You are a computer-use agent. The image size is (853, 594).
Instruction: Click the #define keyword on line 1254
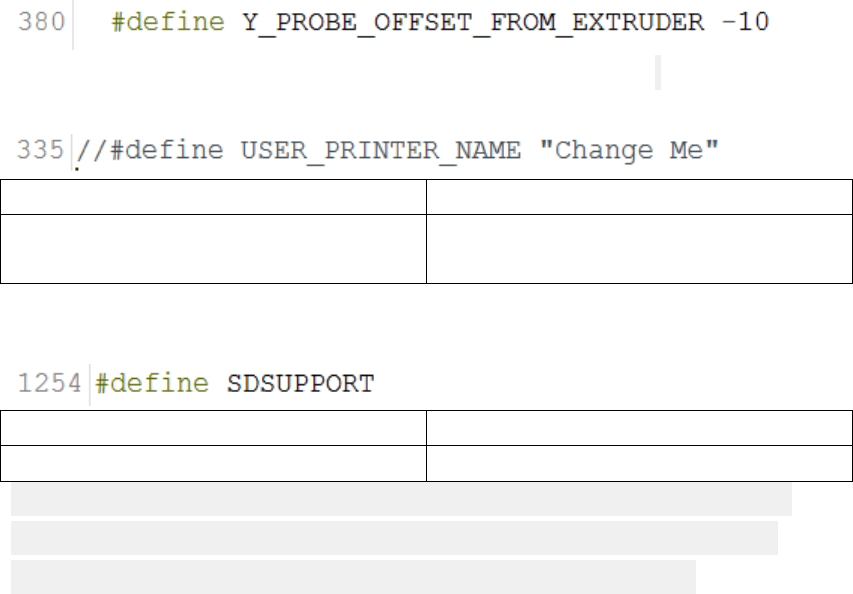[x=152, y=384]
